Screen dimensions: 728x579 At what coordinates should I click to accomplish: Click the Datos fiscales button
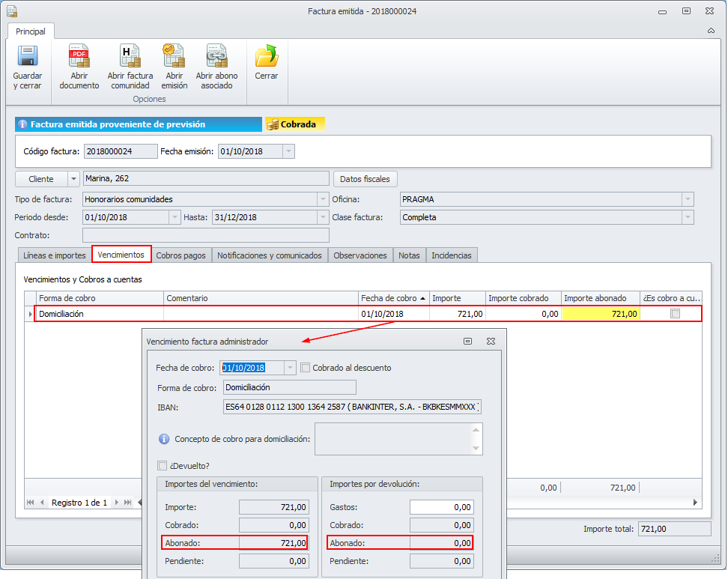(365, 179)
